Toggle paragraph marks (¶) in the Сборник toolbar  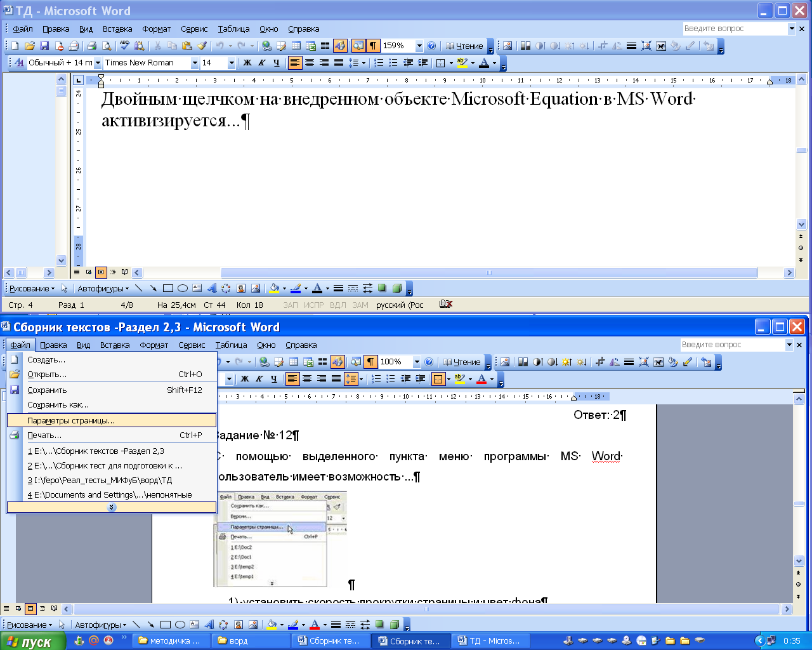[x=370, y=362]
